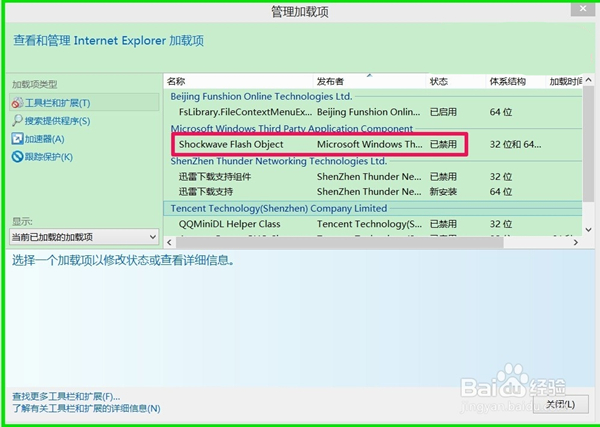Select the 迅雷下载支持组件 add-on row

(373, 177)
